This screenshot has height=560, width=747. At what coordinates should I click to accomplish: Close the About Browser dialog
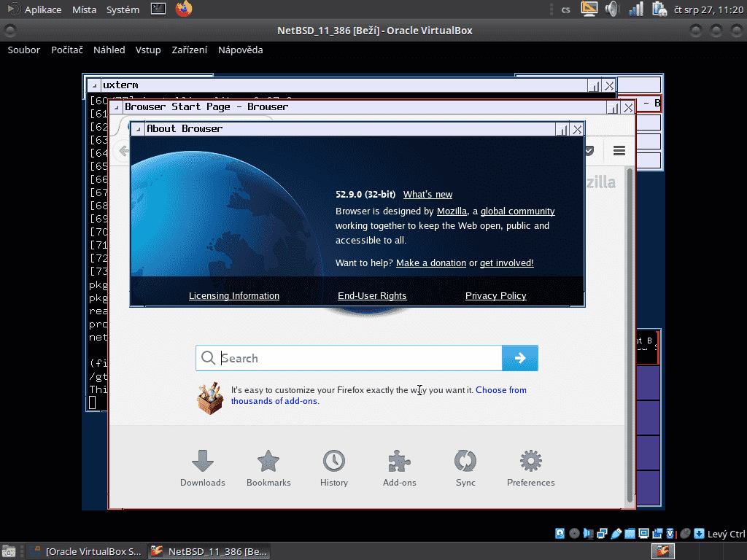click(578, 130)
